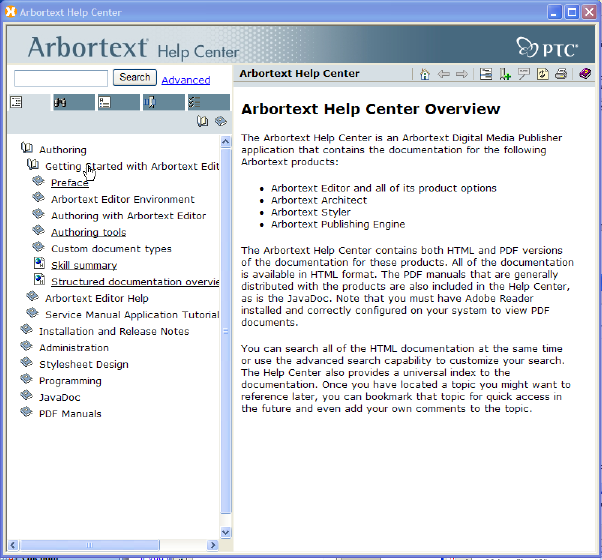The height and width of the screenshot is (560, 602).
Task: Click the refresh page icon
Action: click(x=542, y=74)
